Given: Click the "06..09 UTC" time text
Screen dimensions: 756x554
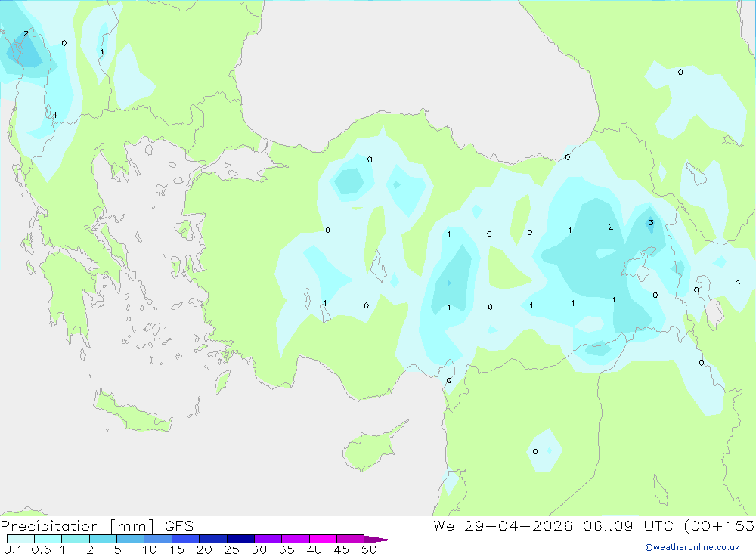Looking at the screenshot, I should point(628,525).
